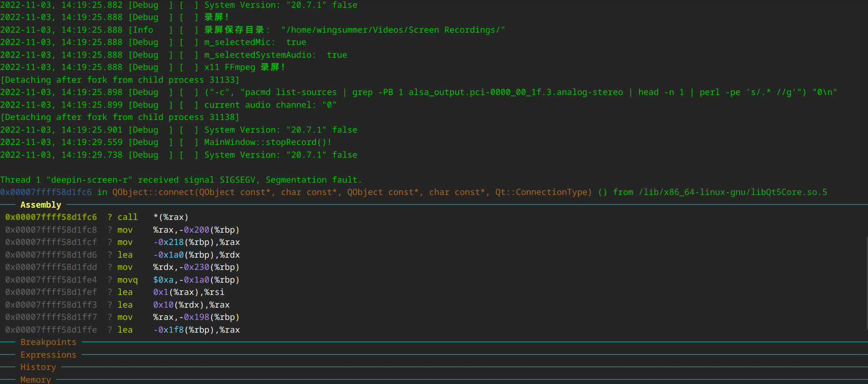The image size is (868, 384).
Task: Click operand %rdx,-0x230(%rbp)
Action: (x=196, y=267)
